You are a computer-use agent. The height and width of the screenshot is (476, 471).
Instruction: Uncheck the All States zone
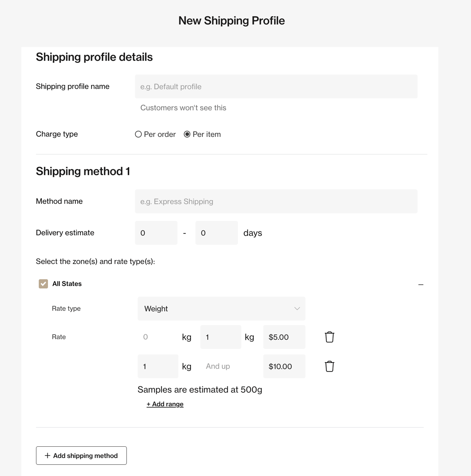click(x=43, y=284)
